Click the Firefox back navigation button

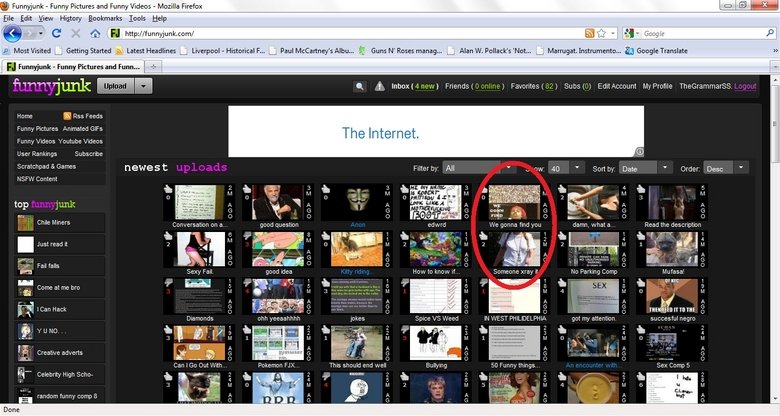14,33
